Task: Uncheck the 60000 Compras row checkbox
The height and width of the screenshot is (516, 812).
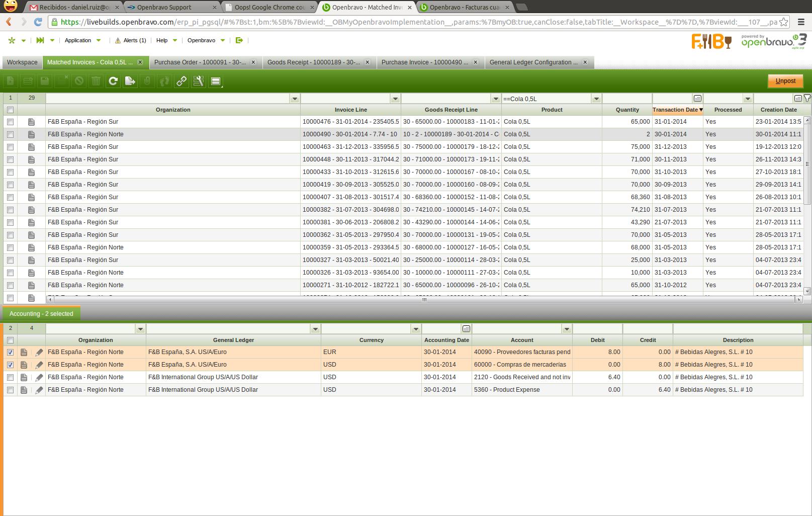Action: click(10, 365)
